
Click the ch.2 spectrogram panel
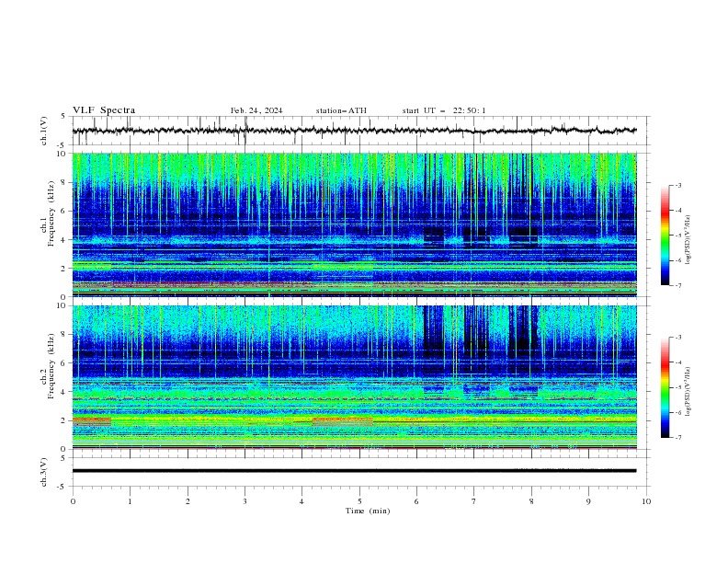coord(355,377)
